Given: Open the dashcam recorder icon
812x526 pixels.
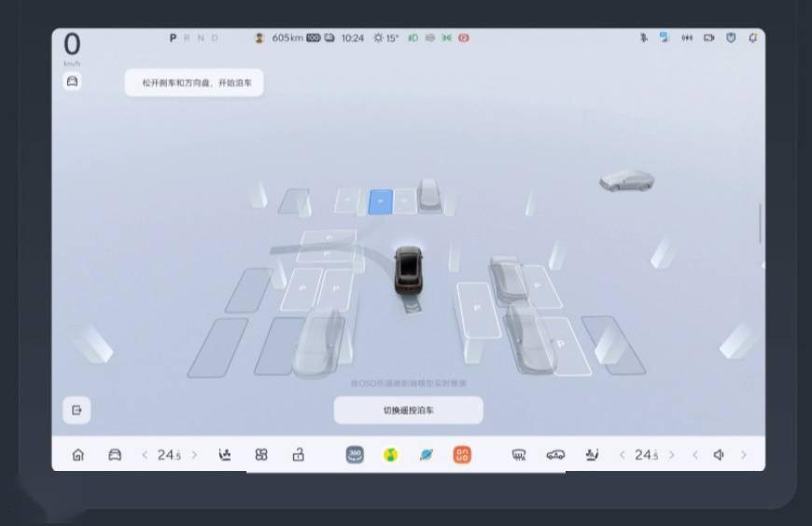Looking at the screenshot, I should [708, 38].
